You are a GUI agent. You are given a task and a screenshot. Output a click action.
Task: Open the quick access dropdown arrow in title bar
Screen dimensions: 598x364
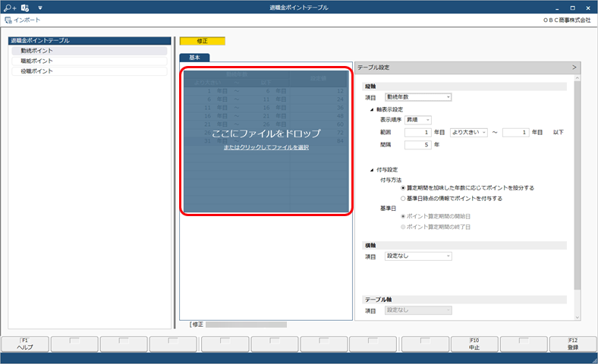pyautogui.click(x=40, y=8)
